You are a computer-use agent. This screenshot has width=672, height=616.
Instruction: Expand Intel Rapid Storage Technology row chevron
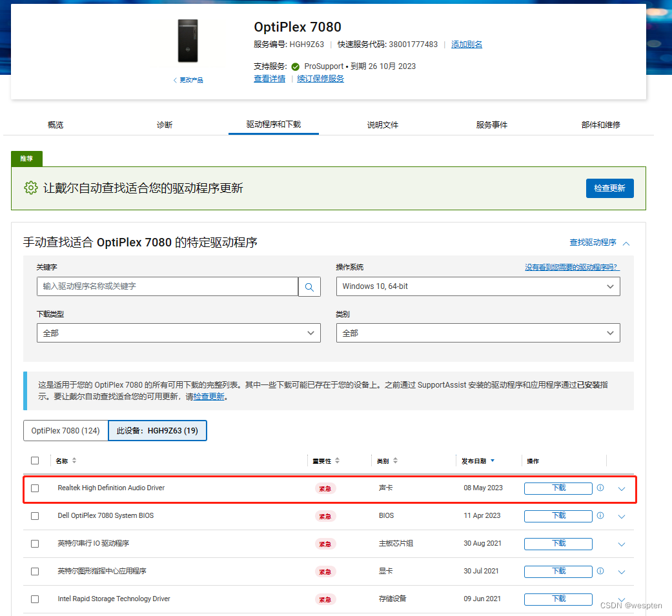pos(622,599)
